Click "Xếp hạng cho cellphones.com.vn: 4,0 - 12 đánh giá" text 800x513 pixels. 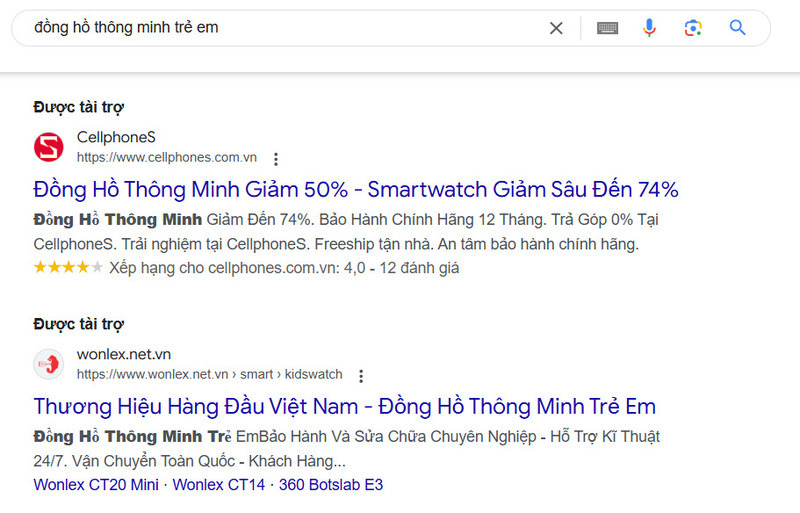click(284, 267)
